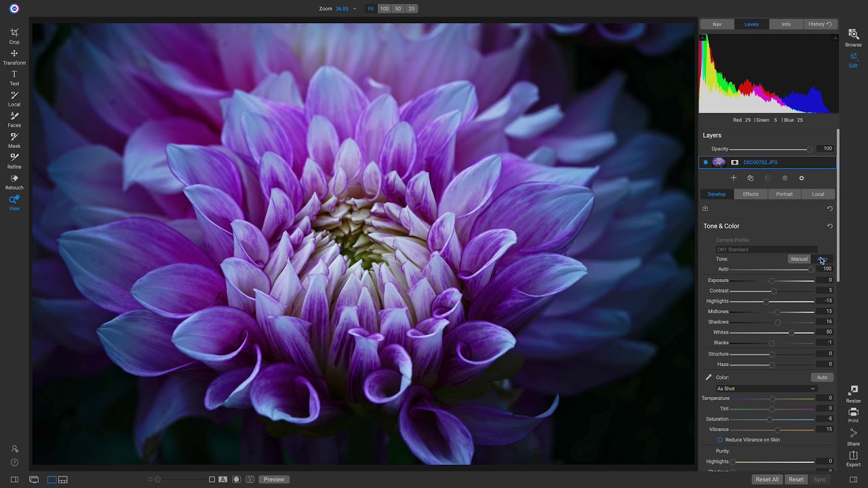Switch to the Effects tab
This screenshot has width=868, height=488.
click(x=751, y=195)
